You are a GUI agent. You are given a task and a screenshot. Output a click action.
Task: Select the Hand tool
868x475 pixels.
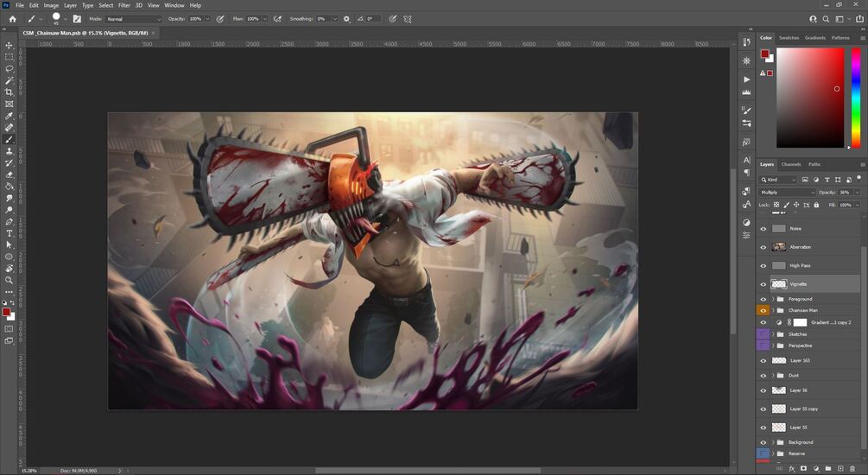click(x=9, y=269)
